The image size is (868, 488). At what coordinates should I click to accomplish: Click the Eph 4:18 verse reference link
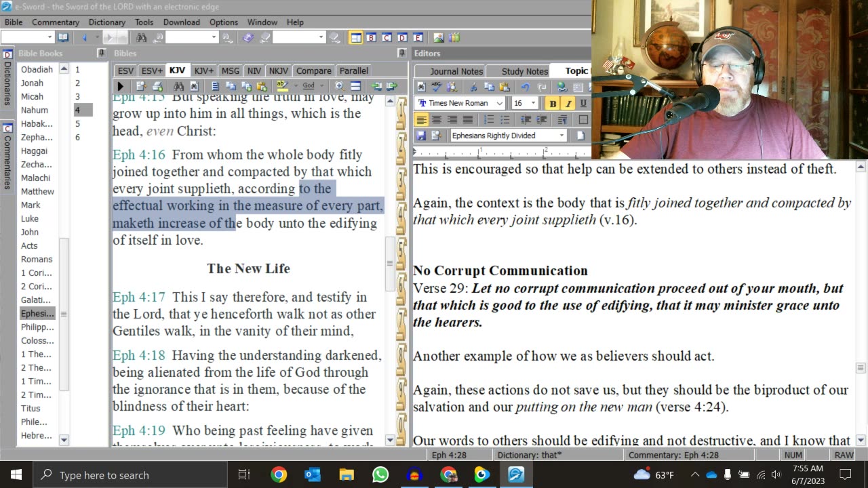pyautogui.click(x=139, y=355)
